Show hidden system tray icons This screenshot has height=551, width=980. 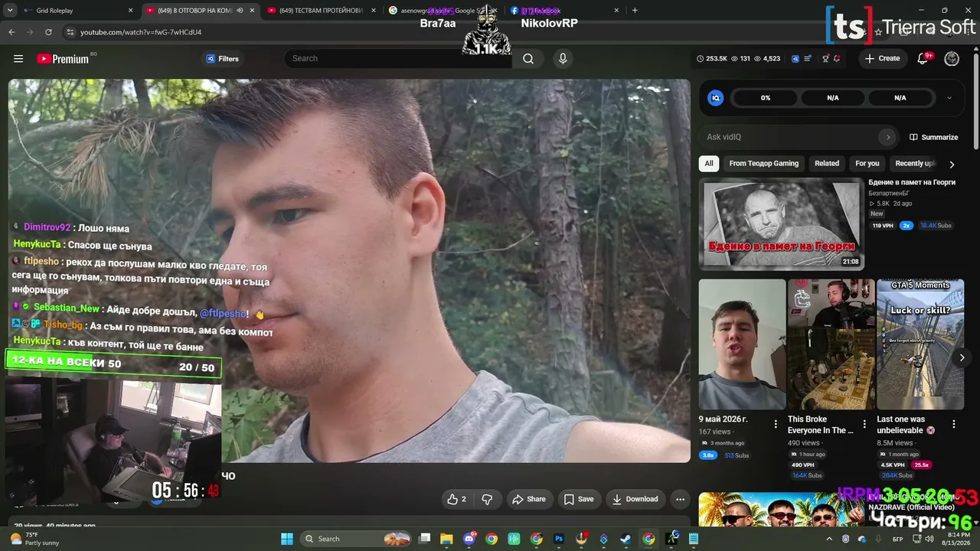tap(829, 539)
